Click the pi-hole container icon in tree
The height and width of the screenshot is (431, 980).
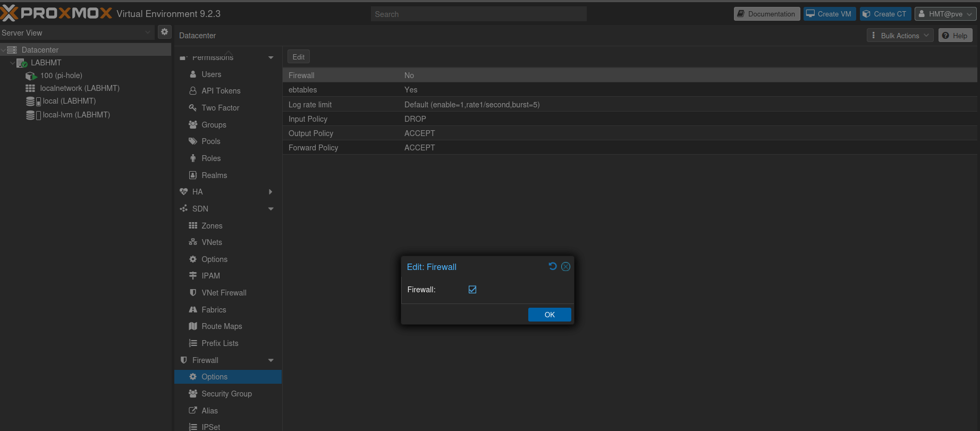click(x=31, y=75)
